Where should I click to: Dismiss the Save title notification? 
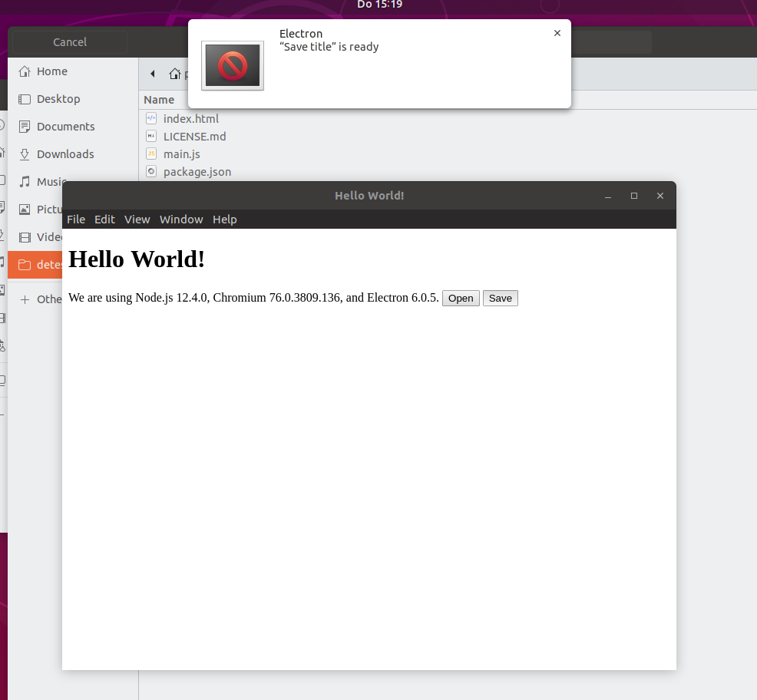[x=557, y=33]
